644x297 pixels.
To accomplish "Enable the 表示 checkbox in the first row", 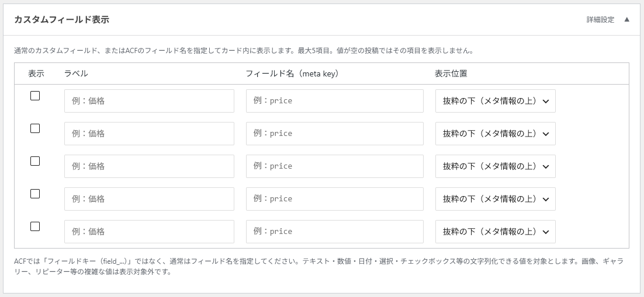I will pos(35,96).
